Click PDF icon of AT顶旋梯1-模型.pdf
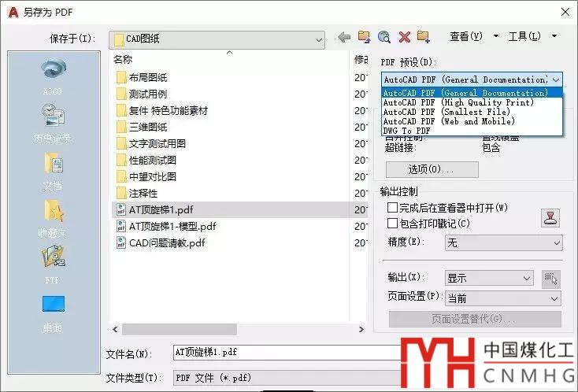The width and height of the screenshot is (578, 392). click(x=121, y=226)
